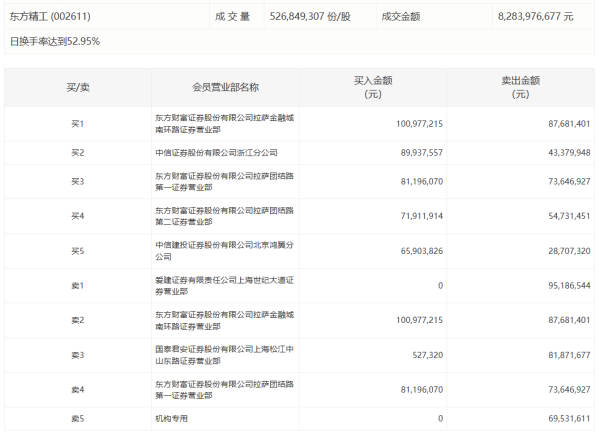Select the 日换手率达到52.95% note
The image size is (600, 435).
(x=55, y=41)
